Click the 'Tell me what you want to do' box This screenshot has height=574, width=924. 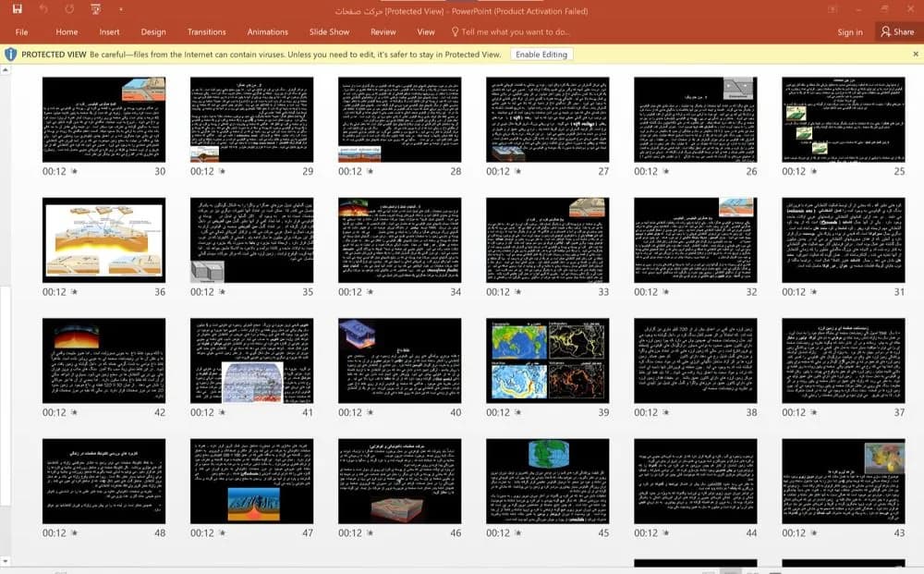point(510,31)
